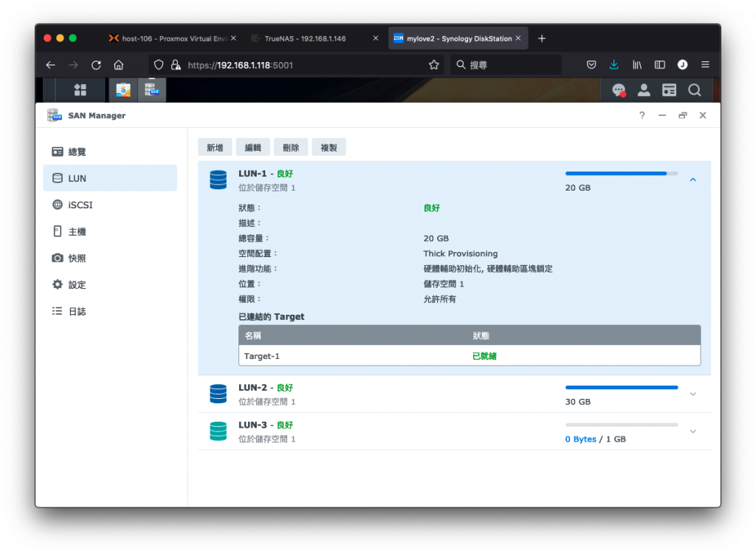
Task: Open the Pocket save icon
Action: click(x=591, y=65)
